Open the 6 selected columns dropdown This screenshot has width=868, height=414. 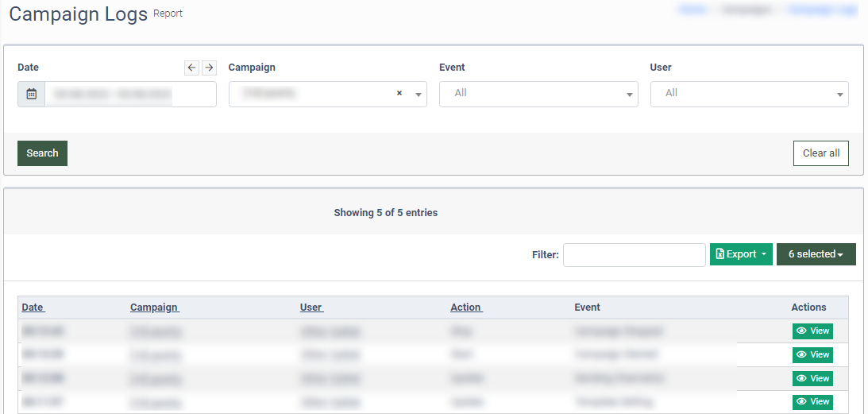(x=816, y=254)
